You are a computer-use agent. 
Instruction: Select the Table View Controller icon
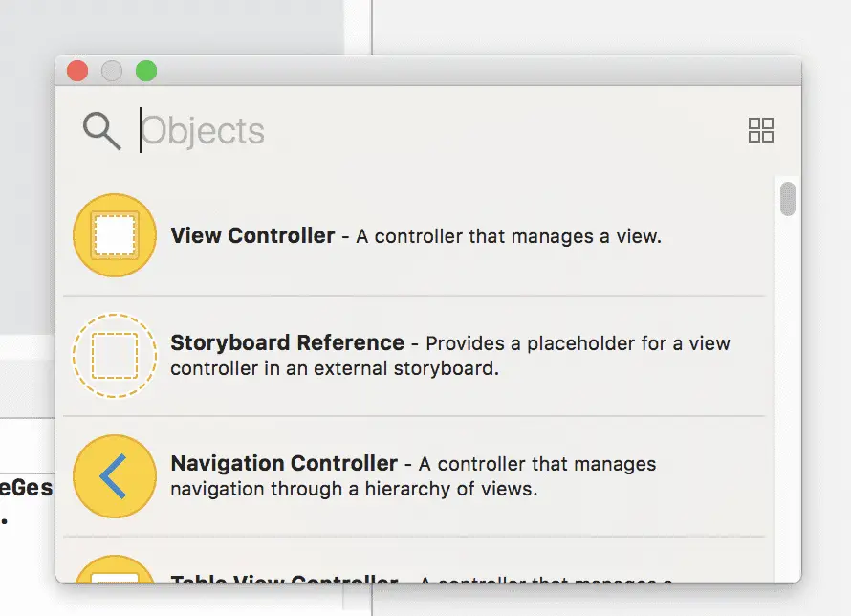(x=115, y=569)
